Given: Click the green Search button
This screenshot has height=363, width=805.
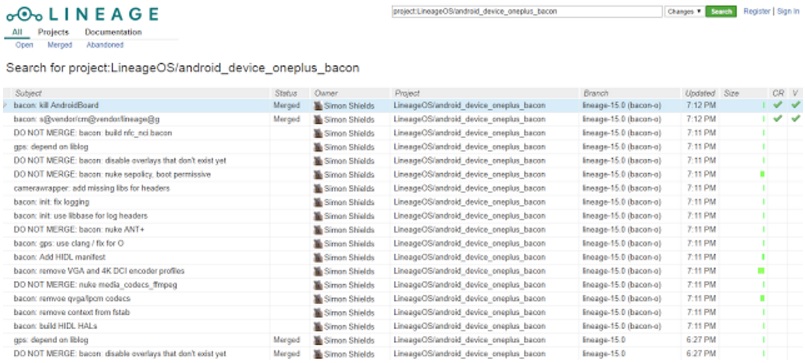Looking at the screenshot, I should (x=721, y=11).
